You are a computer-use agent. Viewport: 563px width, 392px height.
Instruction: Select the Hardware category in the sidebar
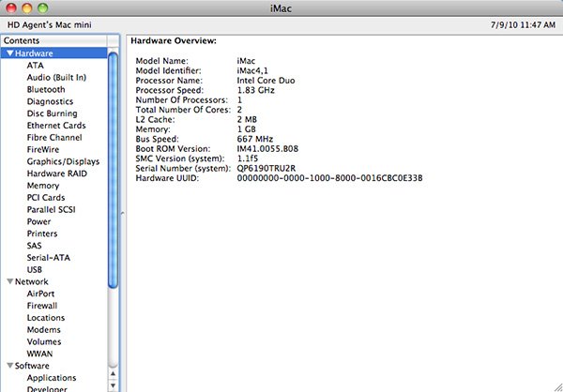(34, 54)
